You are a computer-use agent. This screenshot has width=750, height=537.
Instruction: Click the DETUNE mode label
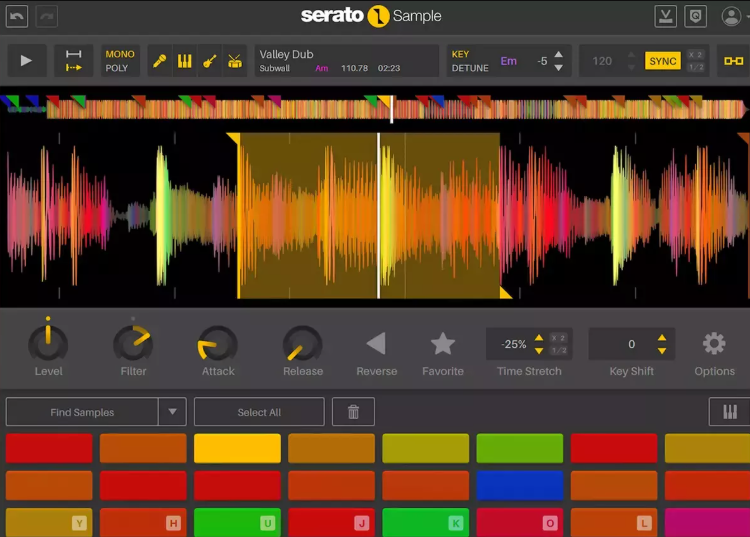pos(470,68)
